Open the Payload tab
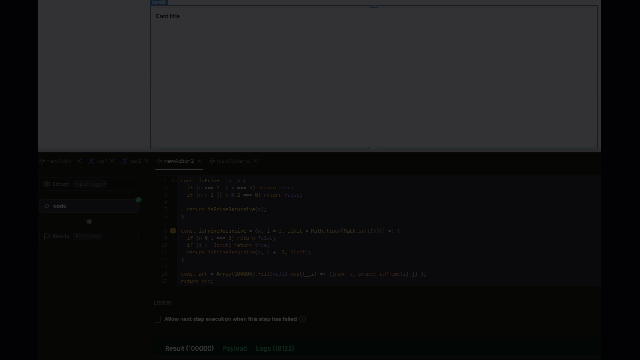 pyautogui.click(x=235, y=349)
